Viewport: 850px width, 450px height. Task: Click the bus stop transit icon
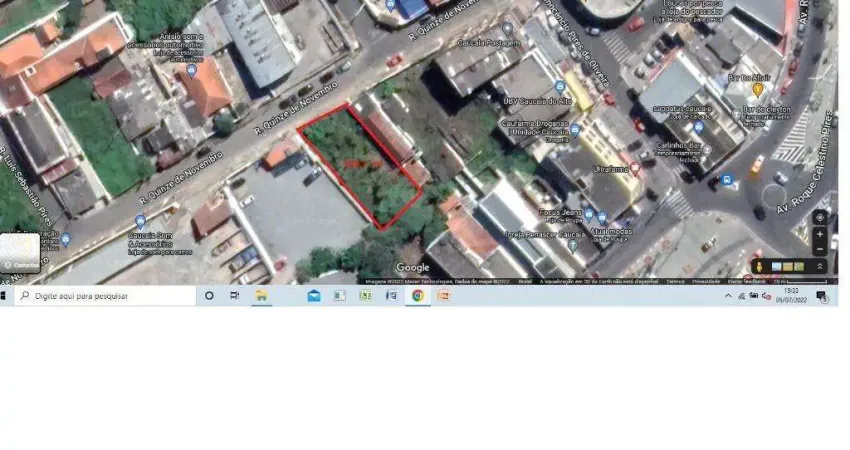coord(728,182)
